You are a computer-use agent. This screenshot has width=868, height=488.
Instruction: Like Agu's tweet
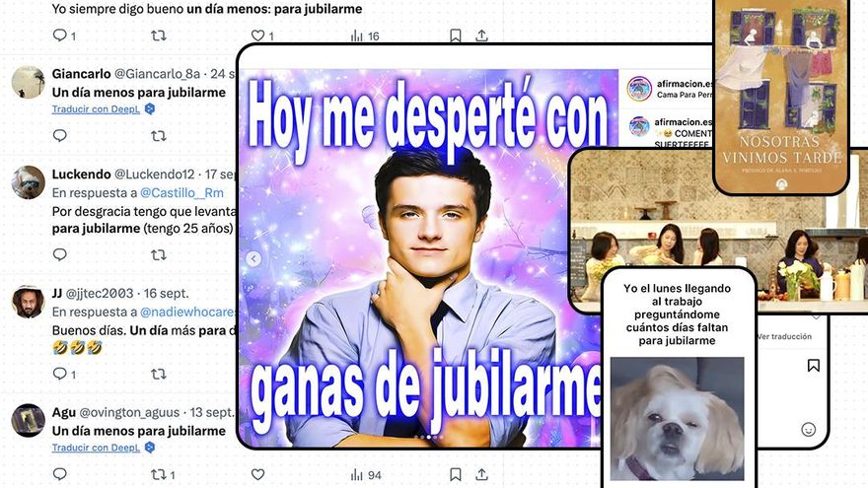coord(258,474)
